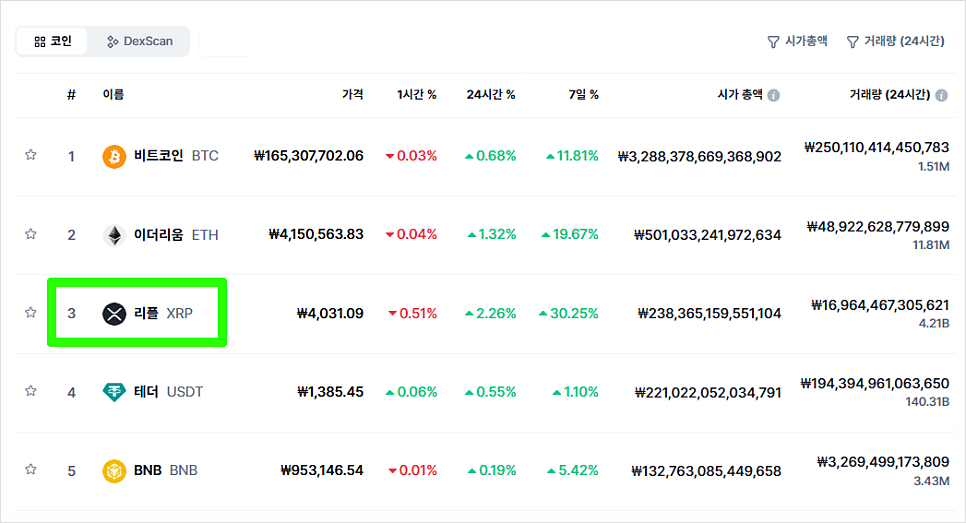Click BNB price ₩953,146.54

[x=322, y=471]
